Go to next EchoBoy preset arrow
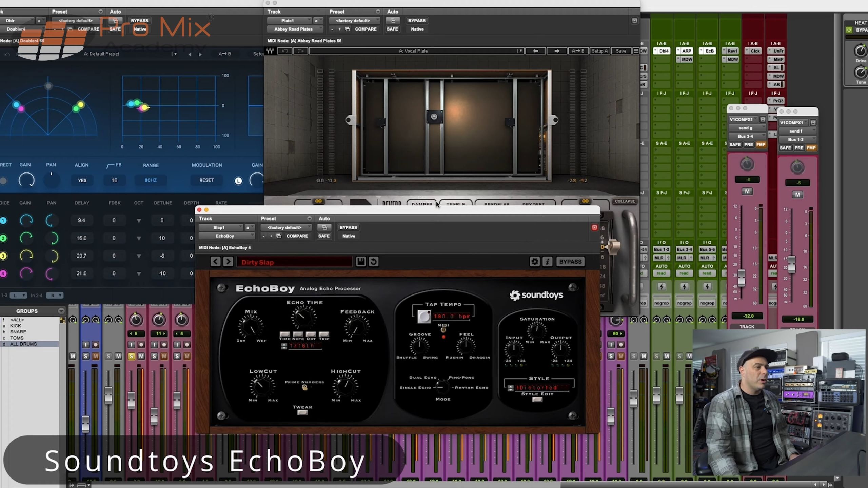Screen dimensions: 868x488 (228, 261)
